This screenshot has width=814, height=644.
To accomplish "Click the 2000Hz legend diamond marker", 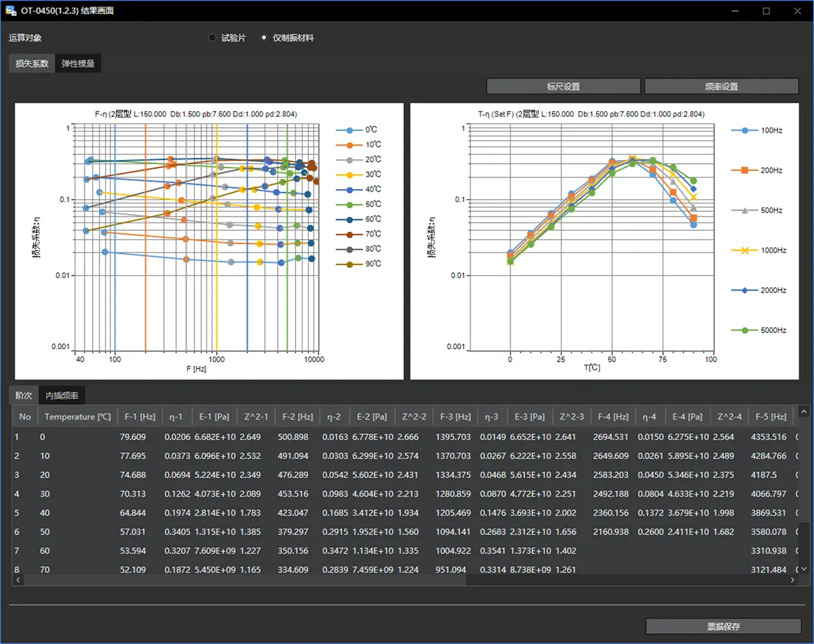I will 745,290.
